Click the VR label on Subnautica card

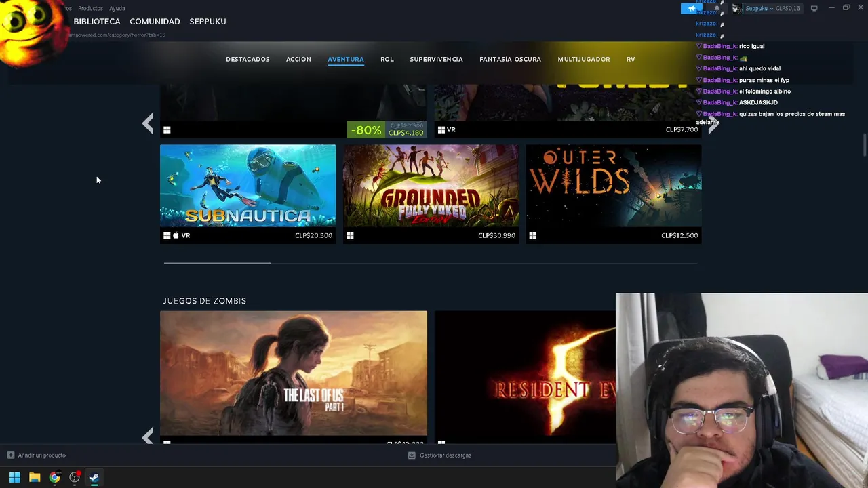point(186,235)
